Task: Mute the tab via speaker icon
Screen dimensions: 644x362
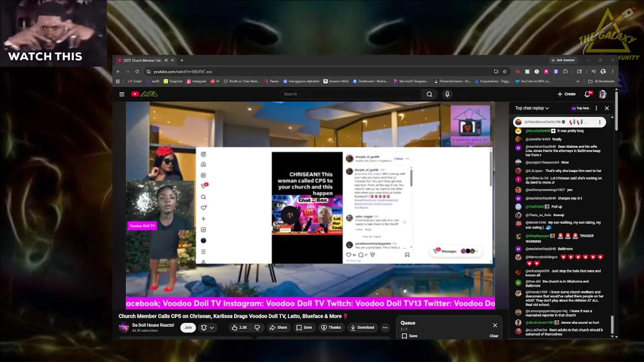Action: point(166,60)
